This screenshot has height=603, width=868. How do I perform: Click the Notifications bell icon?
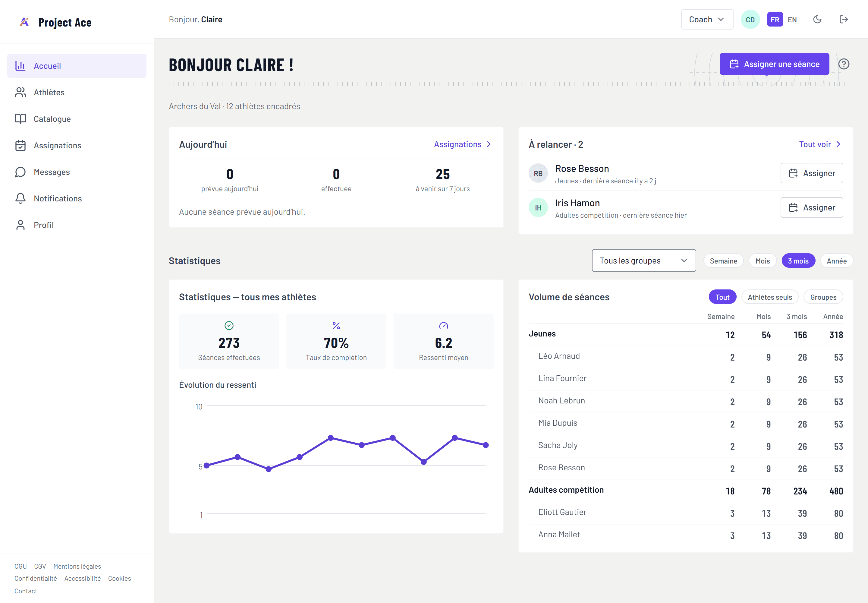coord(20,198)
